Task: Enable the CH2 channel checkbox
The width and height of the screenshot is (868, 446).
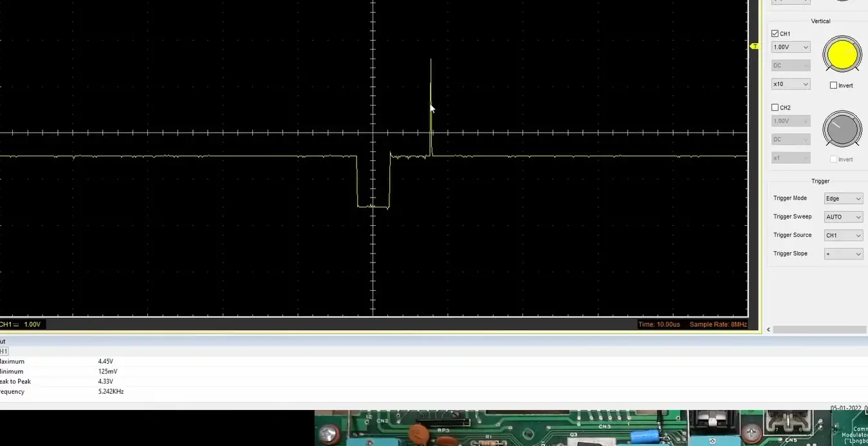Action: [x=775, y=107]
